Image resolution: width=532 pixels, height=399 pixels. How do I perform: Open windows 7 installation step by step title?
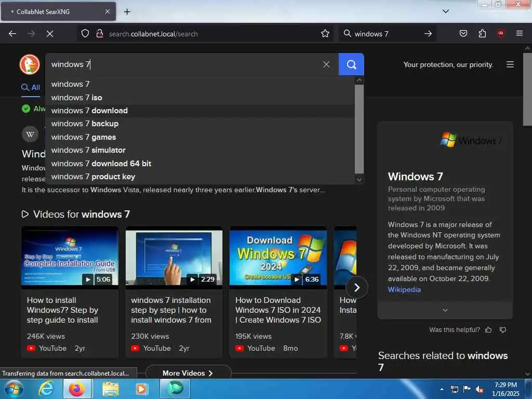171,310
